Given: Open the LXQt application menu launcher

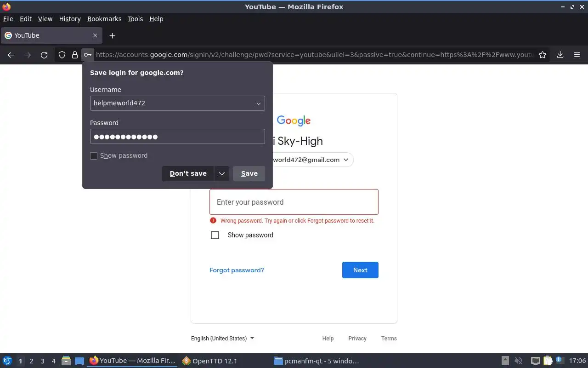Looking at the screenshot, I should (x=7, y=361).
